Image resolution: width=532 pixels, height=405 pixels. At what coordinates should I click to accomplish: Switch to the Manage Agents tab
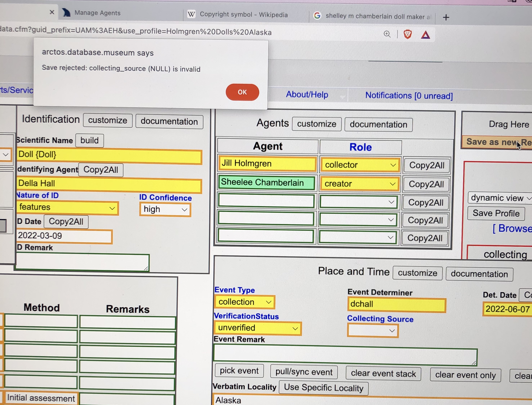(x=97, y=13)
